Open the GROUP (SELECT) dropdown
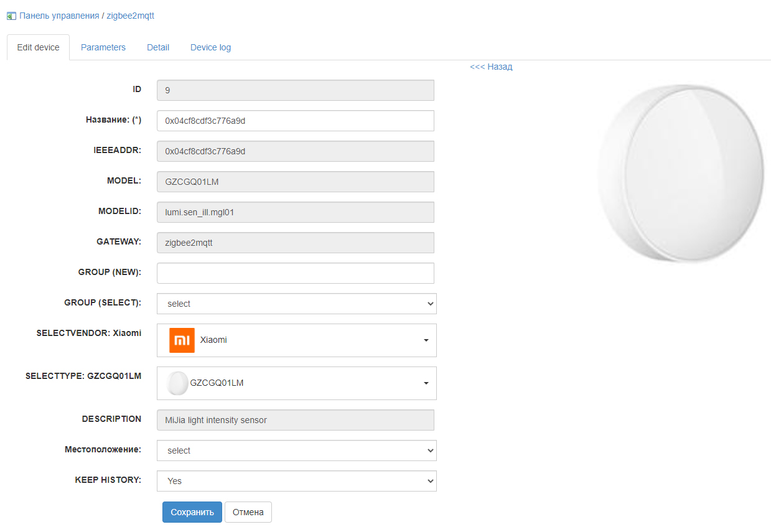Screen dimensions: 771x532 coord(296,304)
